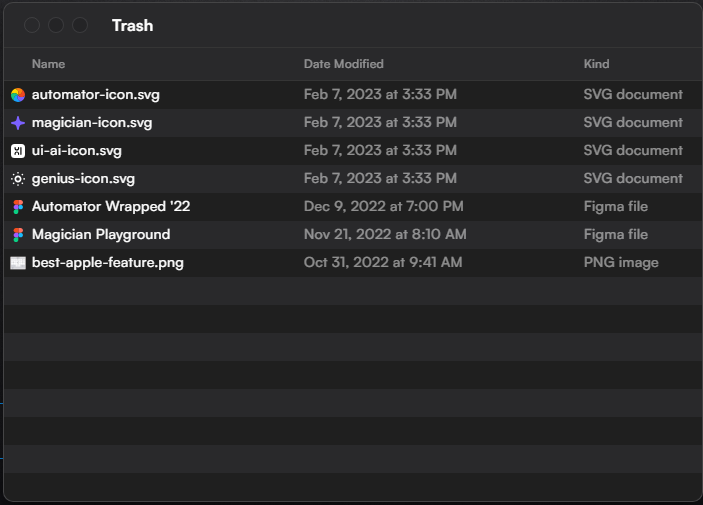
Task: Click the white ui-ai-icon.svg file icon
Action: (x=18, y=151)
